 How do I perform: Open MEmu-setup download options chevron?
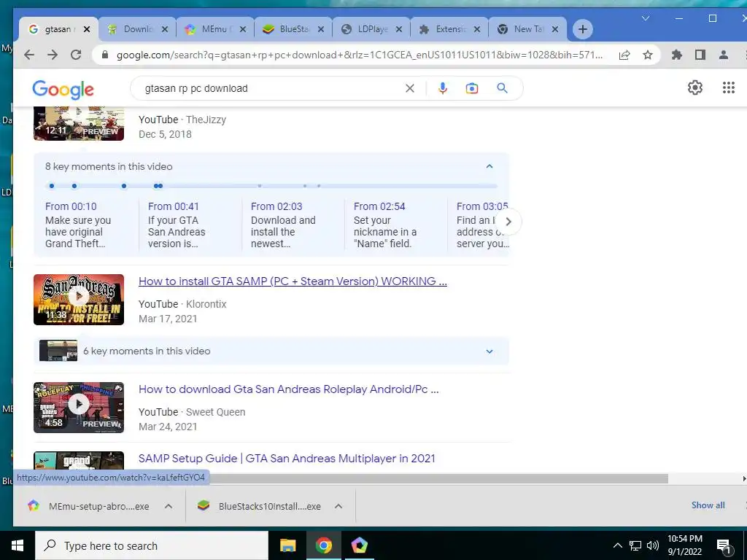tap(169, 506)
